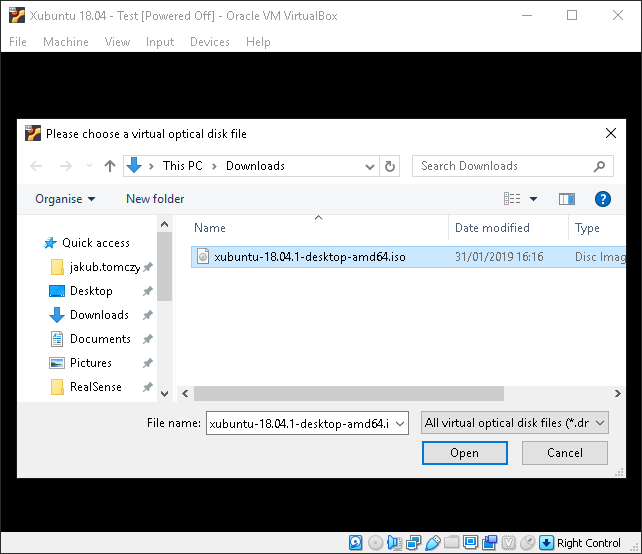The width and height of the screenshot is (642, 554).
Task: Click the audio status icon
Action: [394, 543]
